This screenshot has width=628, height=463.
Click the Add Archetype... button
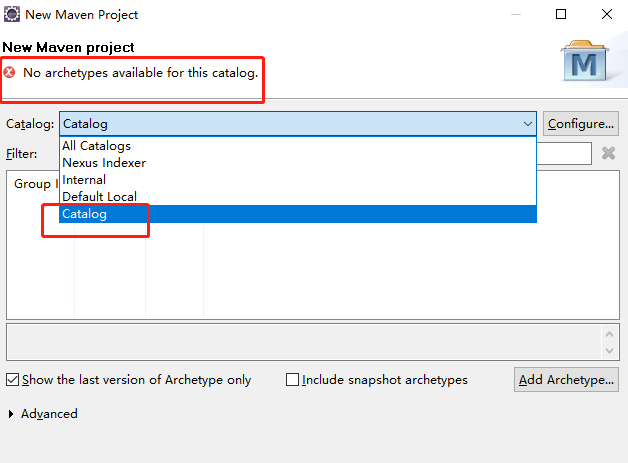pyautogui.click(x=566, y=380)
